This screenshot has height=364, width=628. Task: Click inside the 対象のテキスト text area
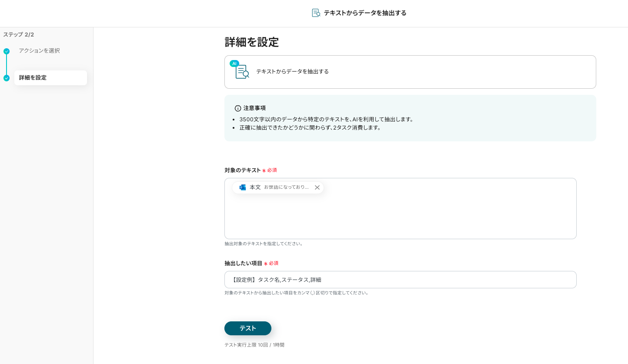coord(401,208)
